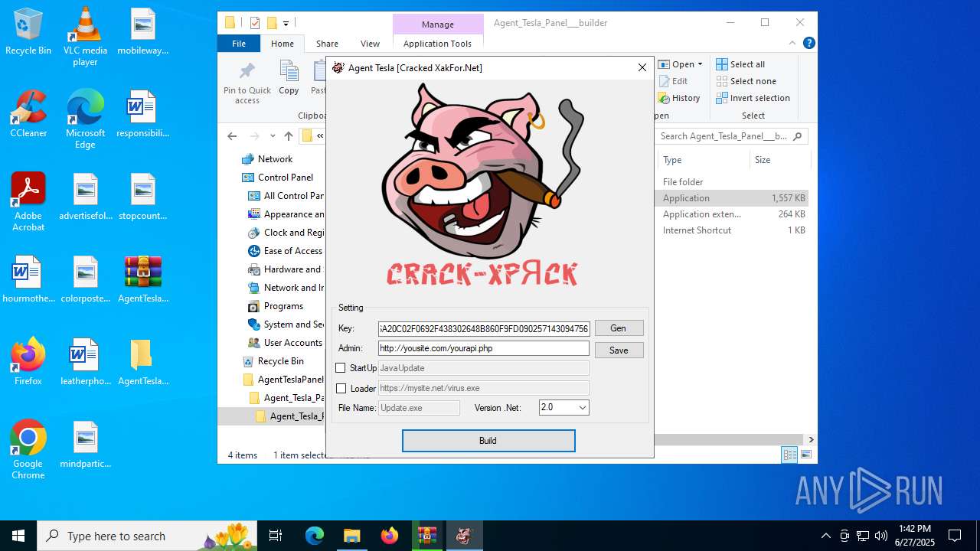This screenshot has height=551, width=980.
Task: Open the Application Tools tab
Action: tap(438, 44)
